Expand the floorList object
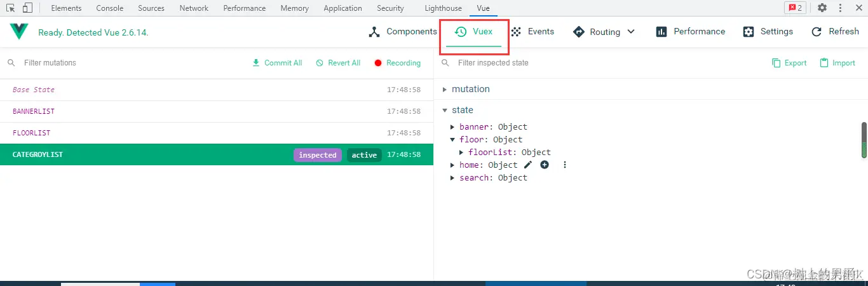 [461, 153]
